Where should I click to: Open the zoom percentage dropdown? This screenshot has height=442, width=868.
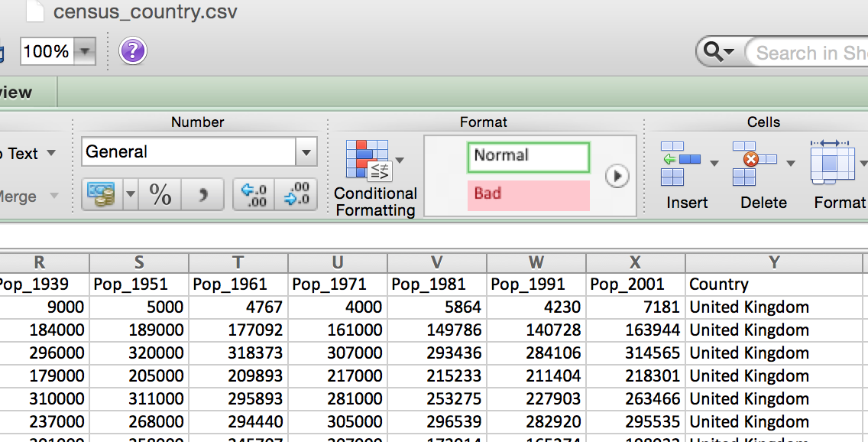(84, 52)
